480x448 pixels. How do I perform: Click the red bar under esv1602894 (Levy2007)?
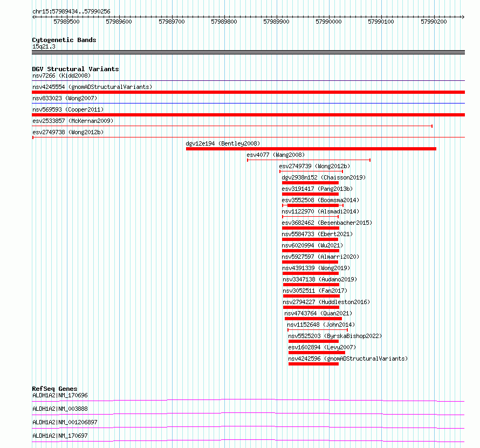317,353
